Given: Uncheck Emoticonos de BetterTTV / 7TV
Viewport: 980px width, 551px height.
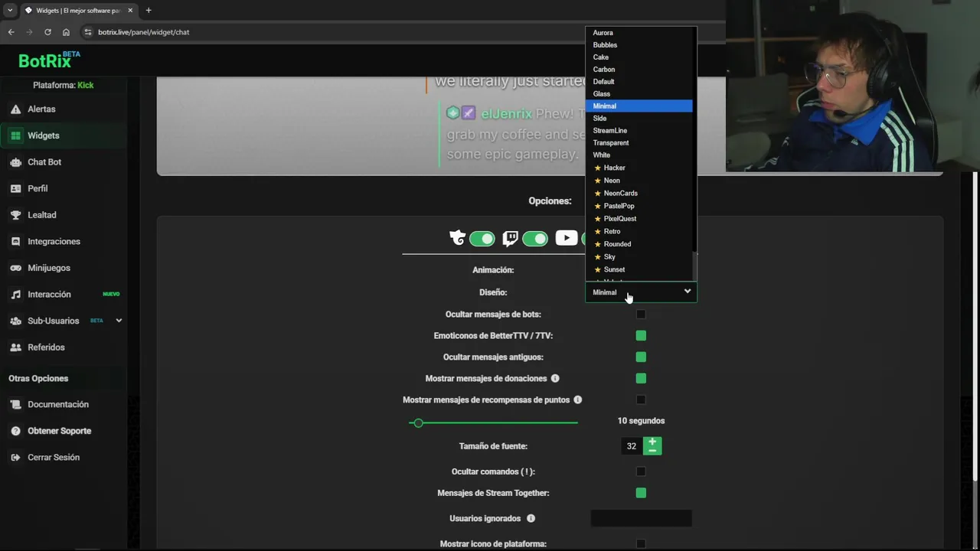Looking at the screenshot, I should (641, 335).
